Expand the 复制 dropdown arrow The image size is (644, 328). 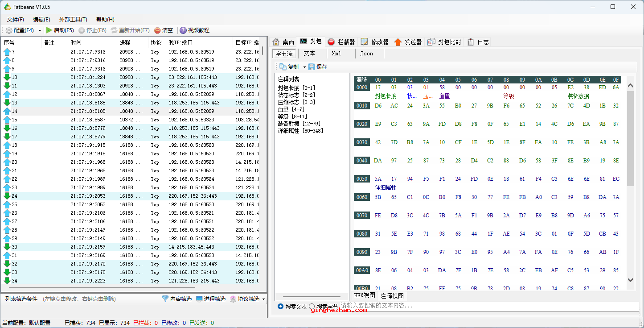tap(304, 67)
